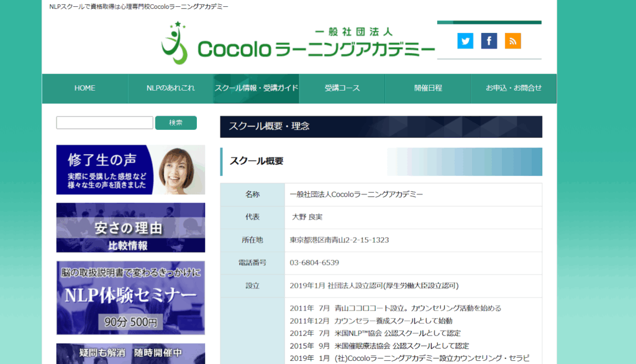Select the 2011年 7月 青山ココロコート設立 line
This screenshot has height=364, width=636.
click(x=396, y=308)
